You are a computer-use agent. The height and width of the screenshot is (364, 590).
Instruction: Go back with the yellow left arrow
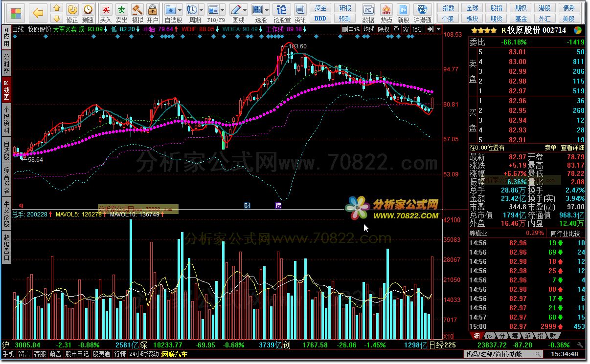[x=38, y=13]
